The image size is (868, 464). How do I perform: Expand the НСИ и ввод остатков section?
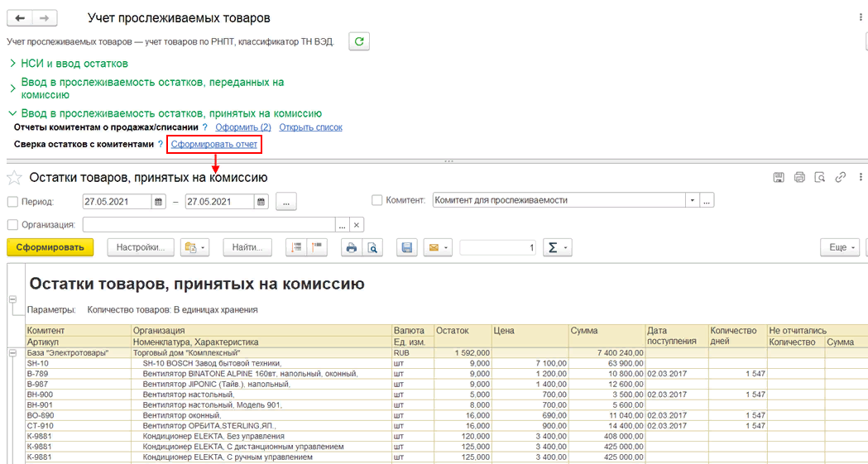pos(74,64)
